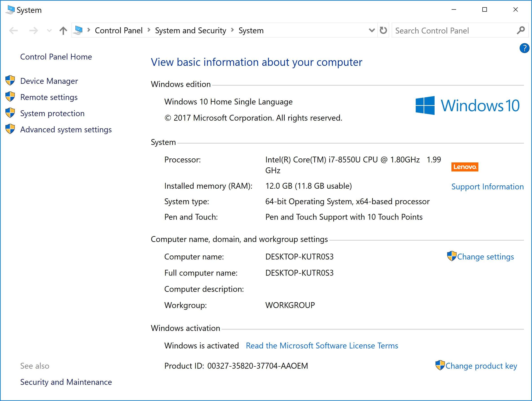The width and height of the screenshot is (532, 401).
Task: Click the Windows is activated text
Action: coord(202,346)
